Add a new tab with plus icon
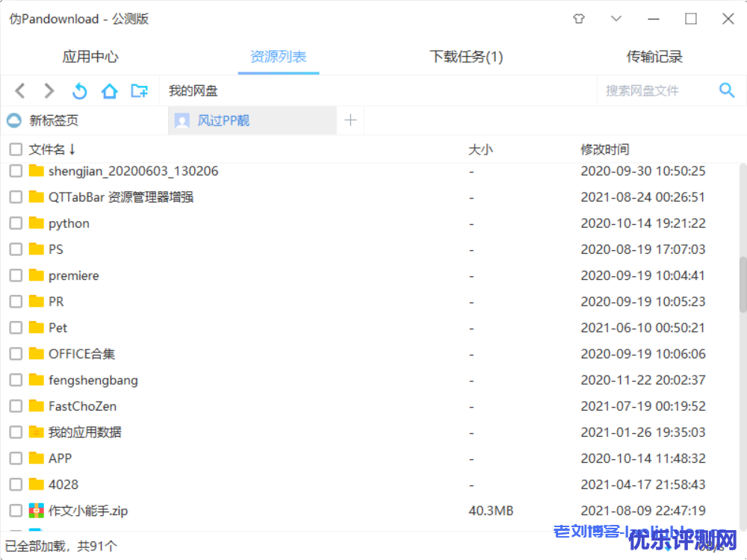The height and width of the screenshot is (560, 747). [350, 120]
